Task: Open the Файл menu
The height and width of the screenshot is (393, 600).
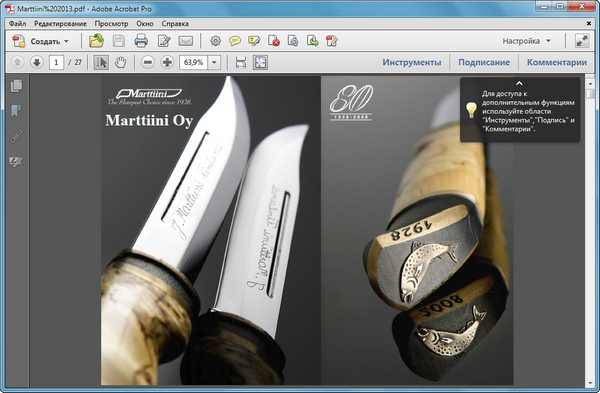Action: point(18,24)
